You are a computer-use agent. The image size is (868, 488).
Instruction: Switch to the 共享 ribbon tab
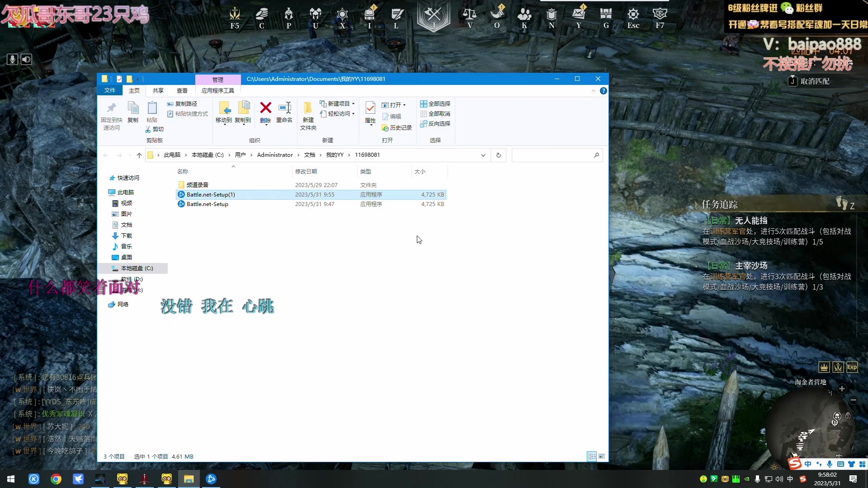(158, 91)
